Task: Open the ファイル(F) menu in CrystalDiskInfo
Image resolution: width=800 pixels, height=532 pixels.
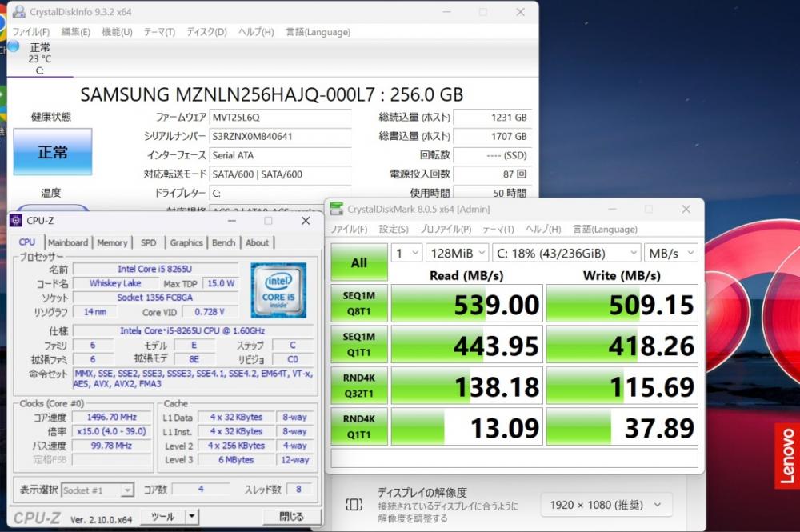Action: pos(30,32)
